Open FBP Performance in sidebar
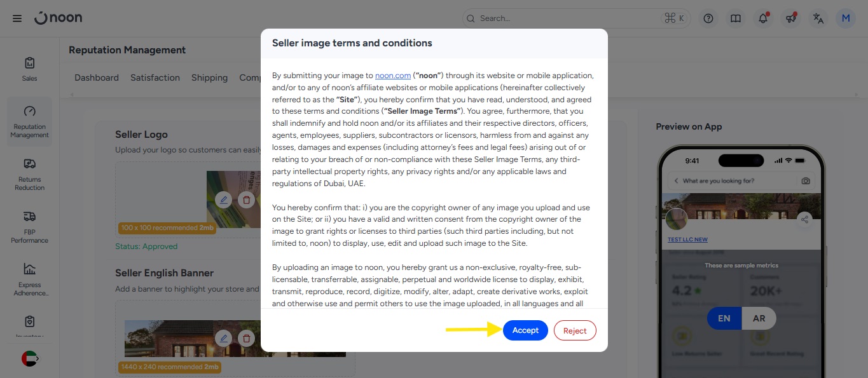This screenshot has width=868, height=378. click(x=29, y=227)
